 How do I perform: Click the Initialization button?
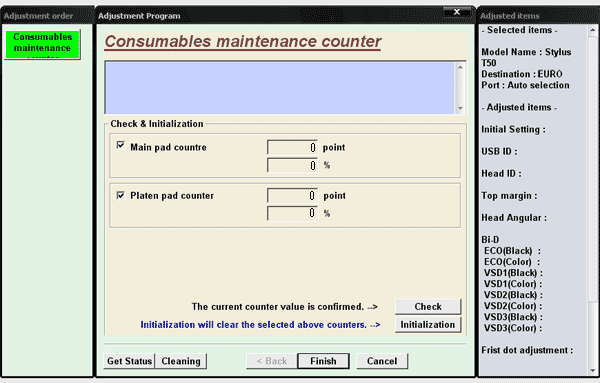tap(428, 324)
